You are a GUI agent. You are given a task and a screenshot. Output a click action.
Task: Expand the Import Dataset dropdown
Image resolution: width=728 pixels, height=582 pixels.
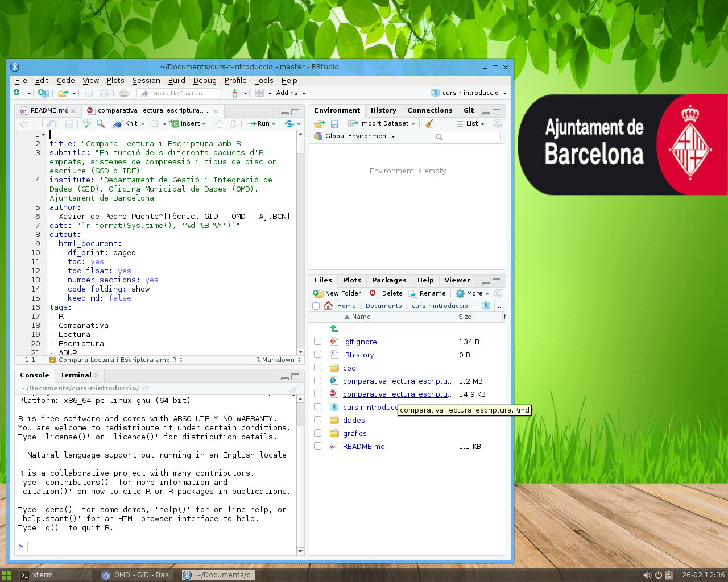click(384, 123)
